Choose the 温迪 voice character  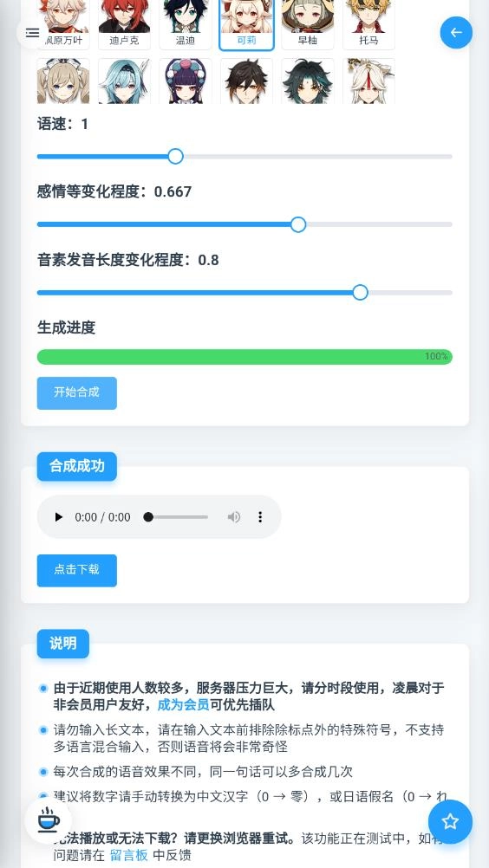[185, 24]
